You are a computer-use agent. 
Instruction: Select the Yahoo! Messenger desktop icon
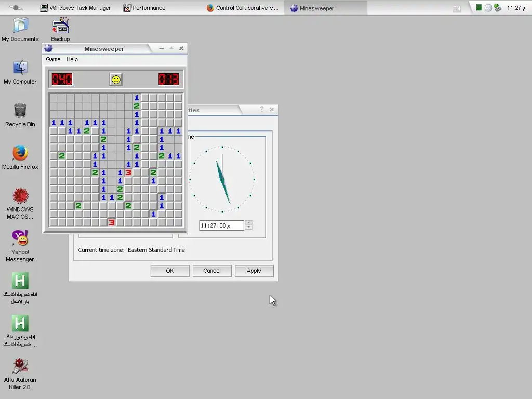tap(20, 246)
